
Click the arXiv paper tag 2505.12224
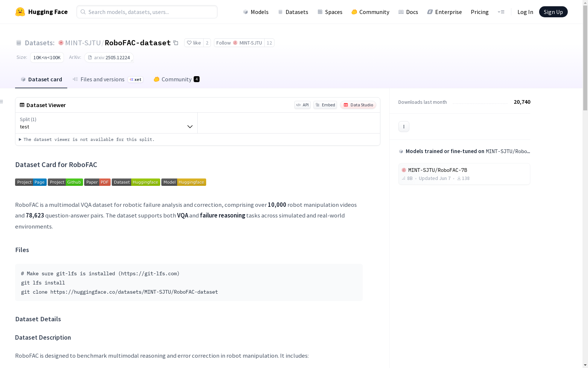pos(109,57)
